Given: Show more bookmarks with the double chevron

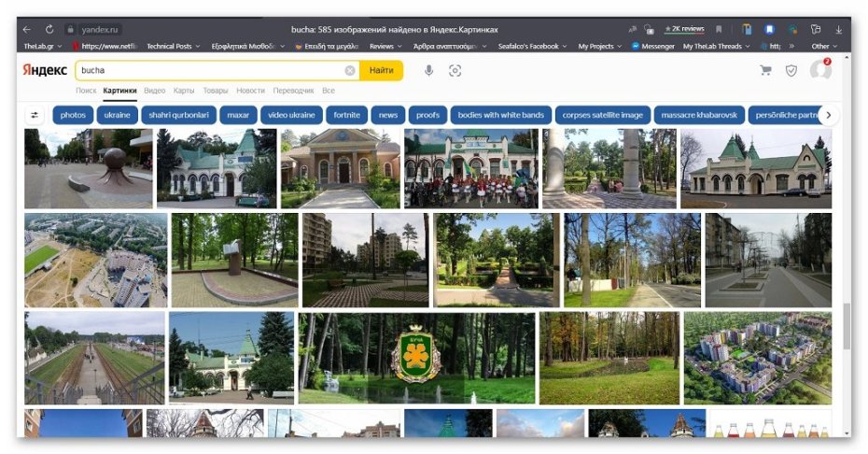Looking at the screenshot, I should point(791,46).
